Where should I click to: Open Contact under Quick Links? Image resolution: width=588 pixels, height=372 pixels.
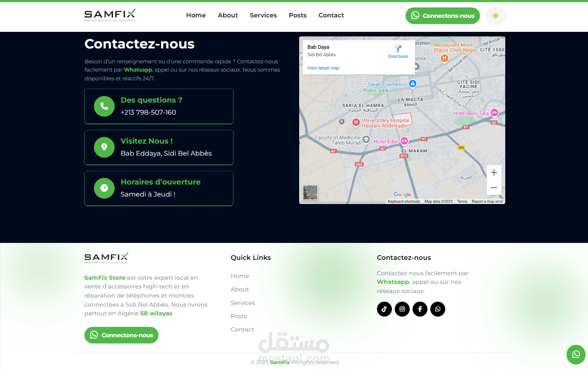tap(242, 329)
